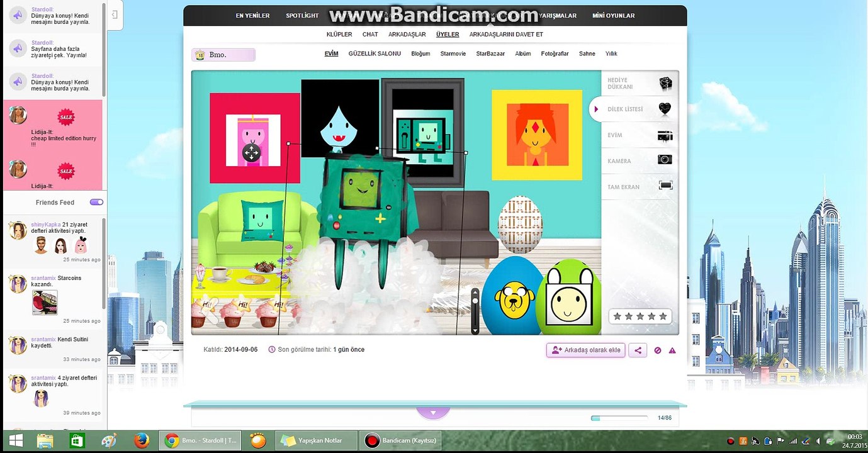Click the Bmo. username badge
This screenshot has height=453, width=868.
click(x=223, y=55)
